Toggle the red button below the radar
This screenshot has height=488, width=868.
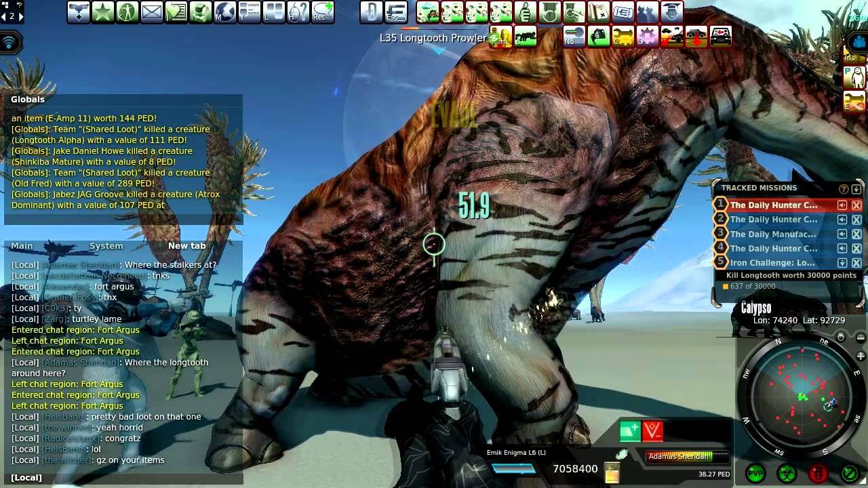[818, 473]
